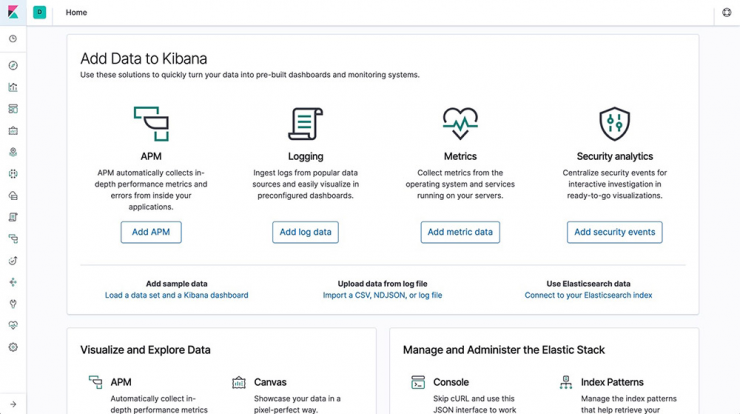740x414 pixels.
Task: Click the Logging title text
Action: 305,156
